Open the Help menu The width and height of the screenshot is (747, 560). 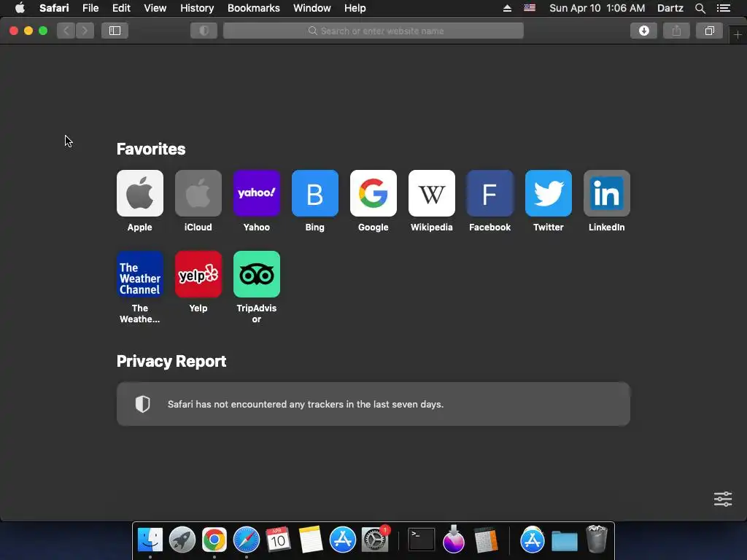coord(355,8)
